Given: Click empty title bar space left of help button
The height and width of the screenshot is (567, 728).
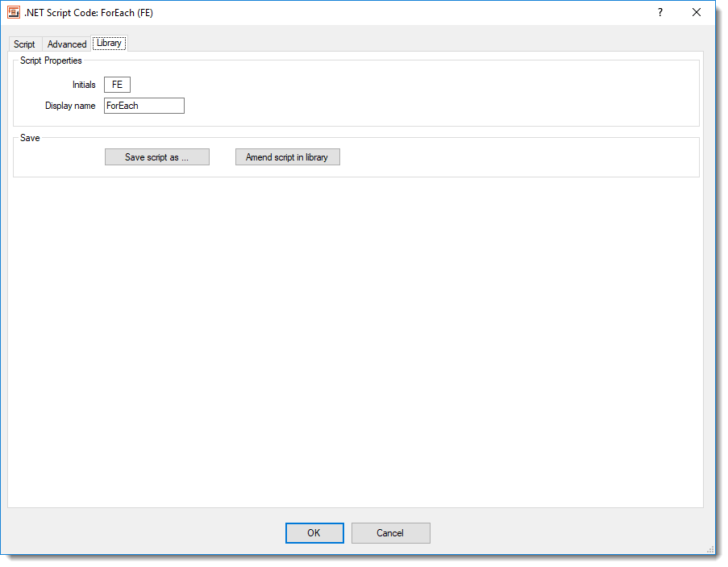Looking at the screenshot, I should point(403,13).
